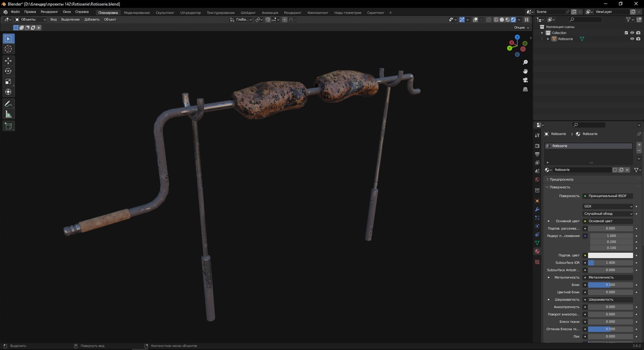The width and height of the screenshot is (644, 350).
Task: Open the Output properties tab
Action: click(537, 154)
